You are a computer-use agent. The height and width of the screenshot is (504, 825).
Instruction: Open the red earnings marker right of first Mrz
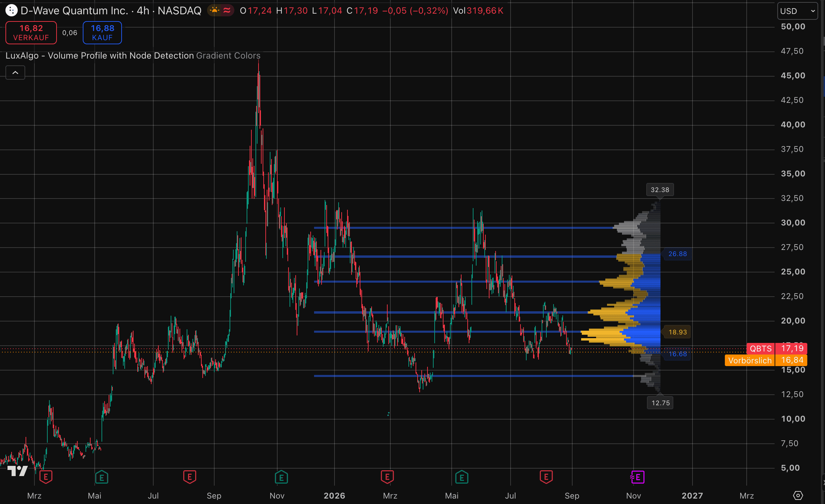(x=46, y=477)
